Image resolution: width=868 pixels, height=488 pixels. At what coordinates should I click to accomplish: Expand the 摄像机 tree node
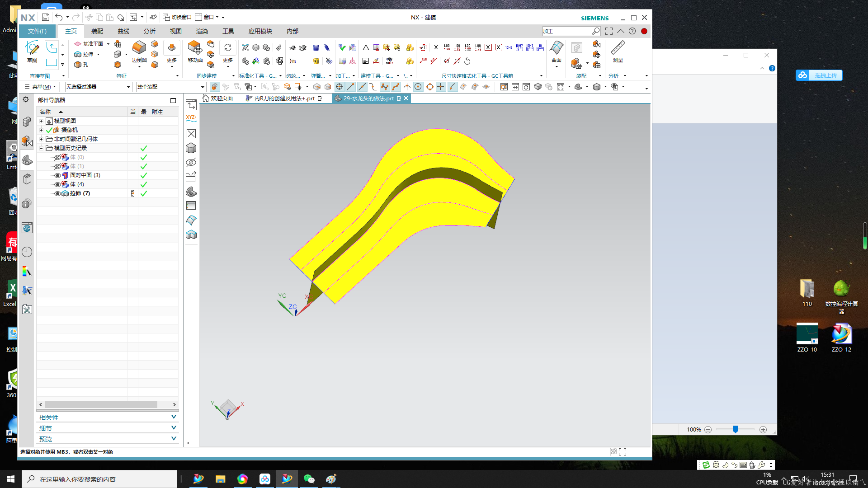[x=41, y=130]
